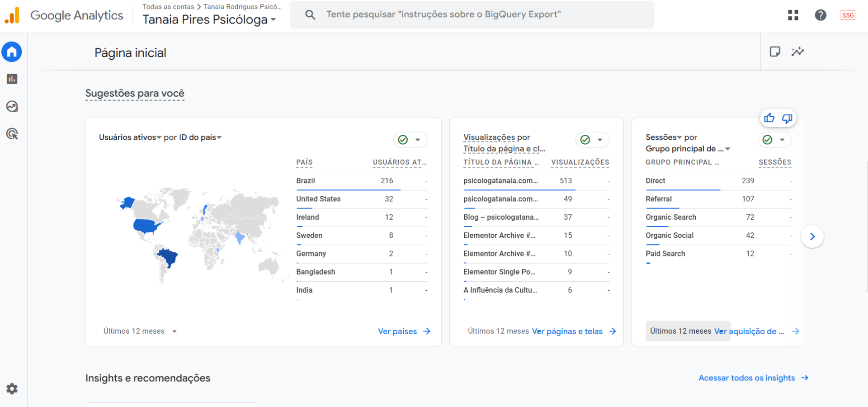Click the VISUALIZAÇÕES column header
This screenshot has height=407, width=868.
point(580,162)
